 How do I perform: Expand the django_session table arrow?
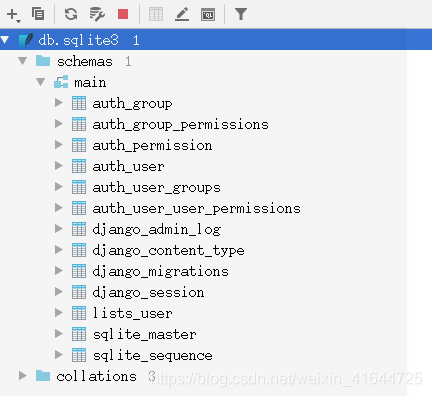click(59, 292)
